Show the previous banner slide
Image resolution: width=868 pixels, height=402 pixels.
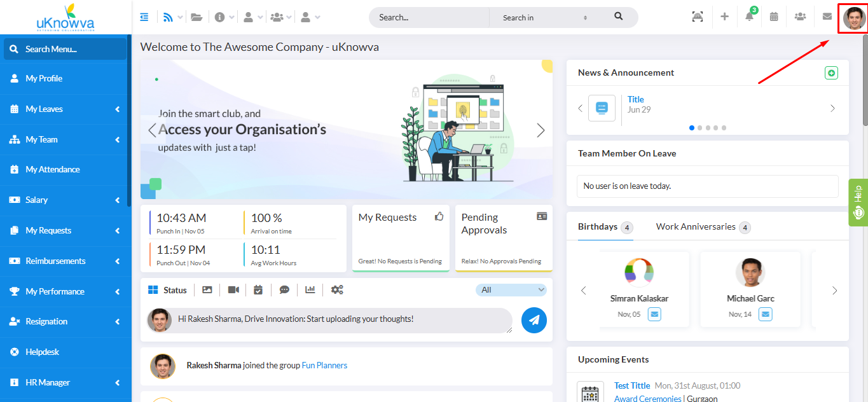click(152, 130)
